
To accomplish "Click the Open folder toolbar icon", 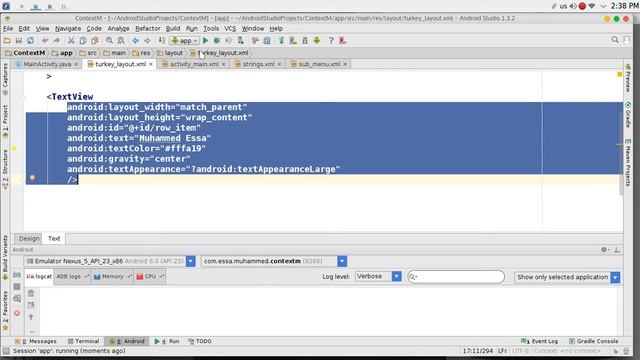I will tap(7, 40).
